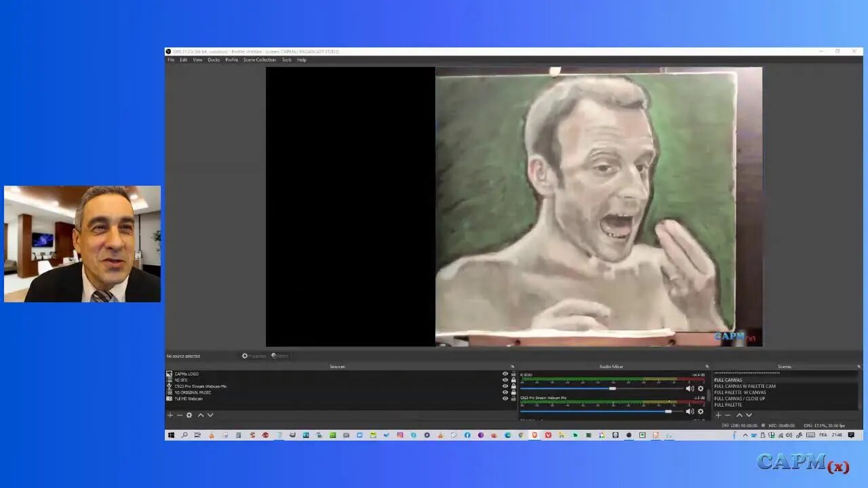Click the FRA language indicator in tray

click(x=823, y=435)
